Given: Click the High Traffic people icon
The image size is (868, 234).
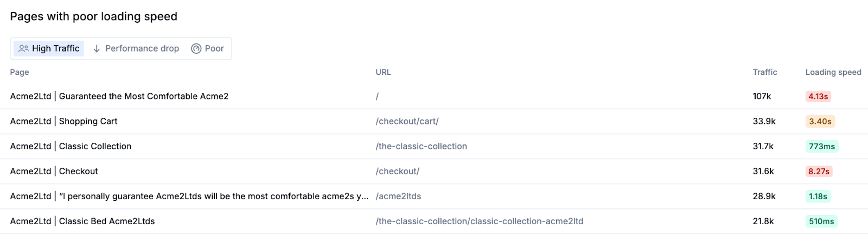Looking at the screenshot, I should (23, 48).
